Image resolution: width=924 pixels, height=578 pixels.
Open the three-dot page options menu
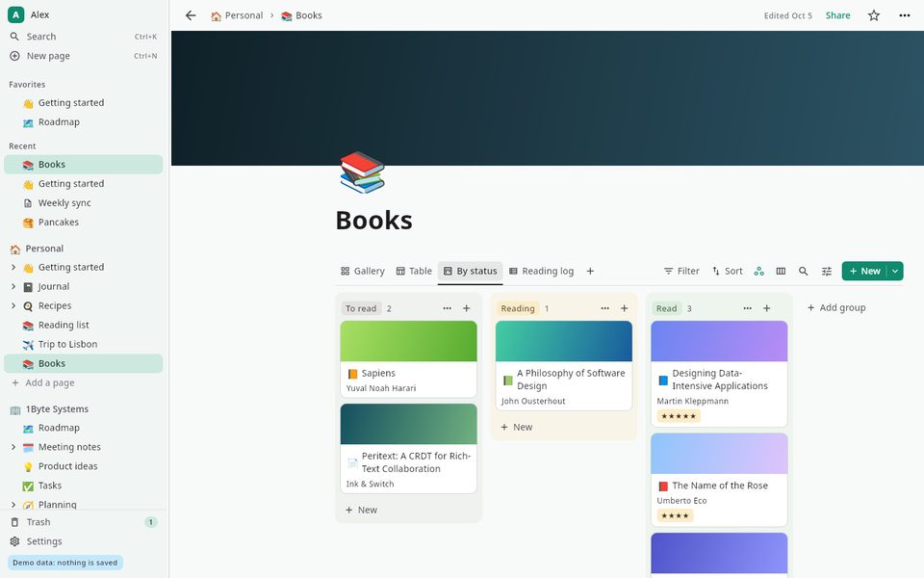(x=905, y=15)
